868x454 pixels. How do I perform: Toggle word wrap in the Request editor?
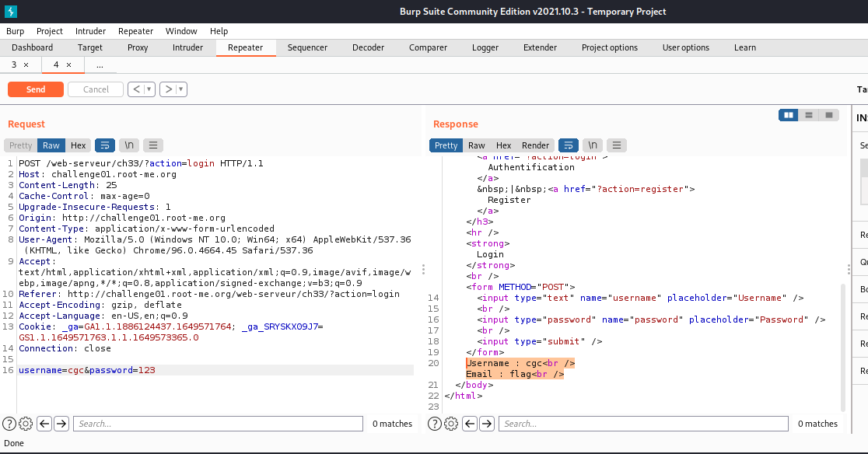[x=105, y=145]
